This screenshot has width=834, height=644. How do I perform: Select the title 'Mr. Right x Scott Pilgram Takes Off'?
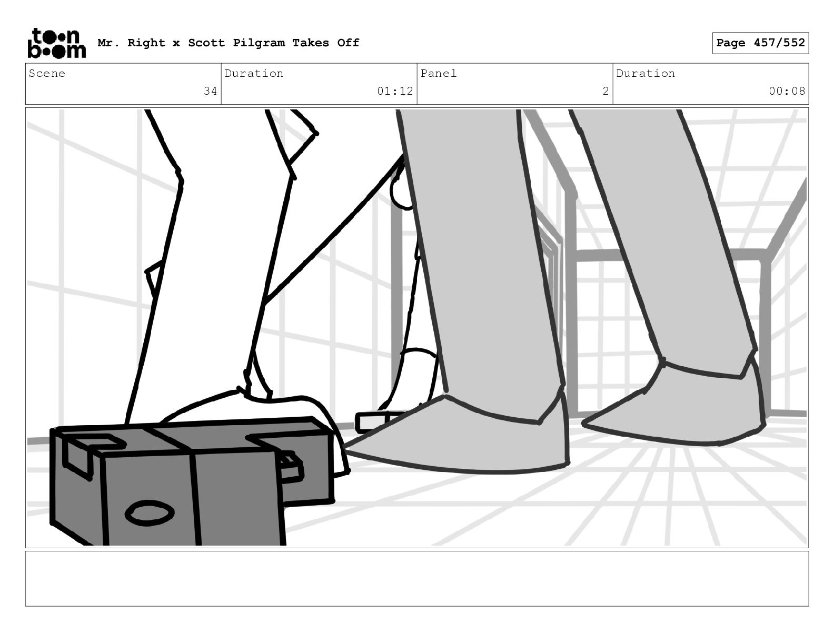pos(229,43)
